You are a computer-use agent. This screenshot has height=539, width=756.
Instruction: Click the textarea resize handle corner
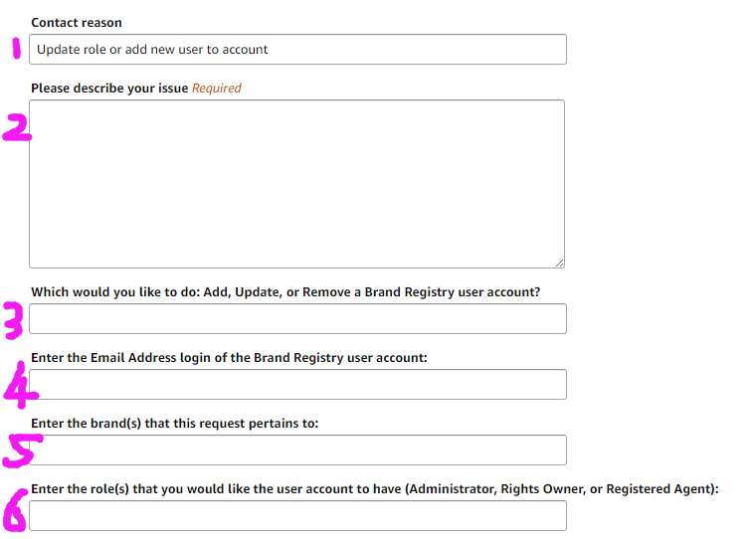(x=559, y=263)
